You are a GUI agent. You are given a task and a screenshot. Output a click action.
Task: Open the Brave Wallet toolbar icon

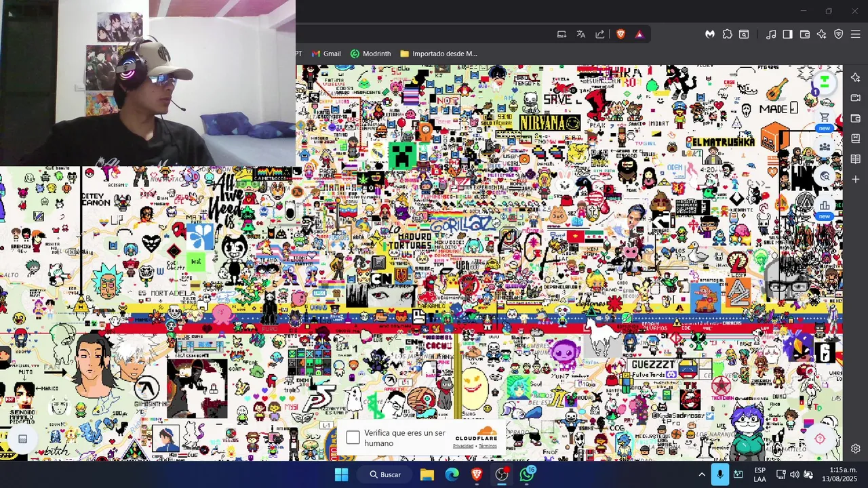coord(805,35)
